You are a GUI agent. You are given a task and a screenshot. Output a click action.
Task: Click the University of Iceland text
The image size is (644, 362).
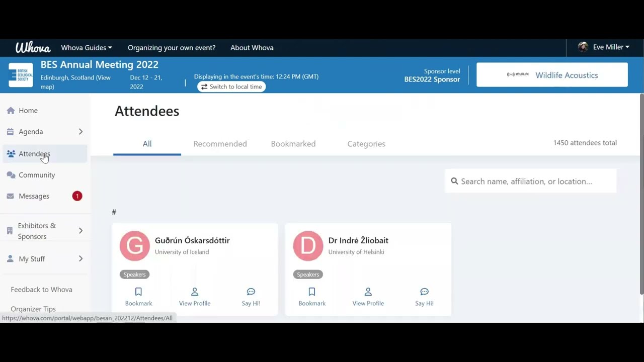point(182,252)
